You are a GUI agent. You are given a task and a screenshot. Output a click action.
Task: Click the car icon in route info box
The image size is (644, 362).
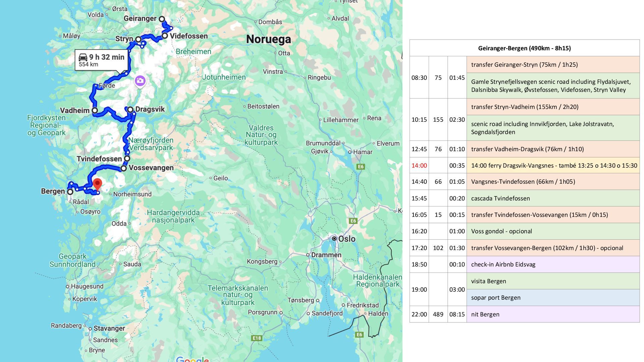tap(83, 57)
